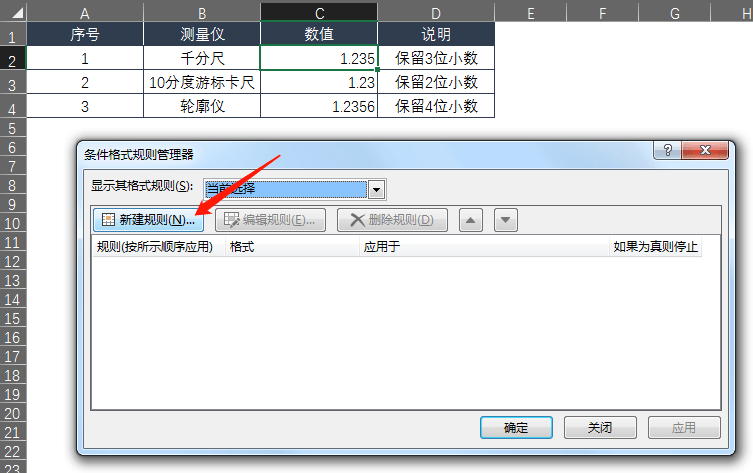Screen dimensions: 753x473
Task: Click the cell with value 1.2356
Action: click(x=319, y=106)
